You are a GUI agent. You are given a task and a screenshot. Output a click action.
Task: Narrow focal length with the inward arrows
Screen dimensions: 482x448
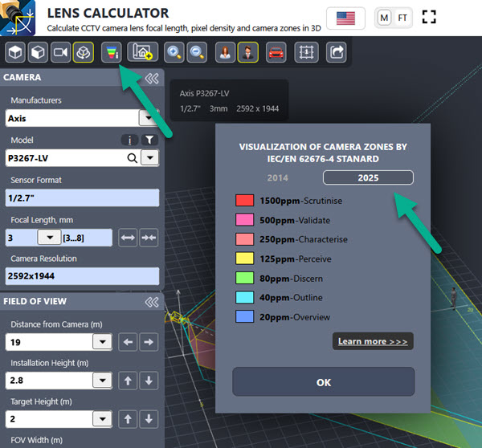[149, 238]
